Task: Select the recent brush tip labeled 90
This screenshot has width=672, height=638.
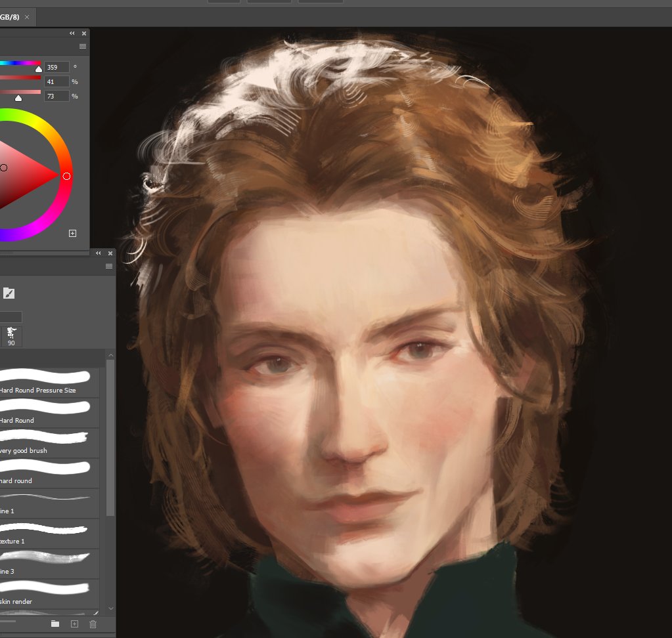Action: pos(12,337)
